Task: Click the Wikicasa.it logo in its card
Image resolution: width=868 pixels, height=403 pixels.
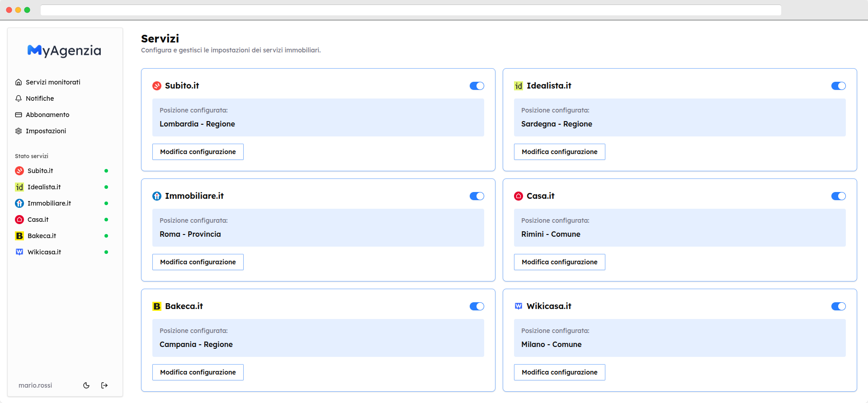Action: tap(519, 306)
